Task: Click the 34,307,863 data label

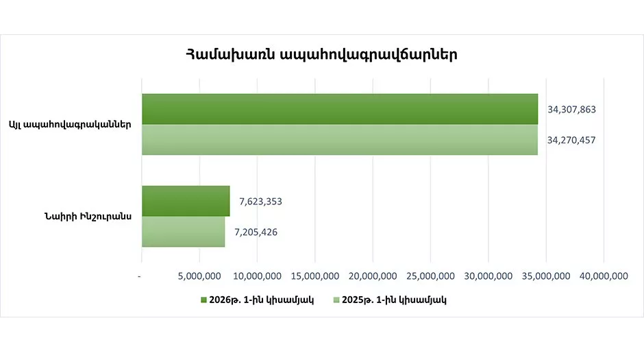Action: 571,109
